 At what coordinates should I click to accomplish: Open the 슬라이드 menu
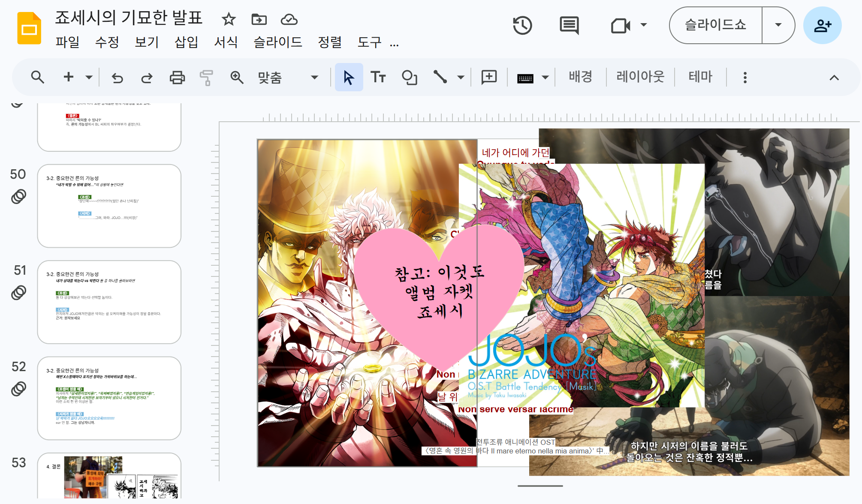pos(278,42)
